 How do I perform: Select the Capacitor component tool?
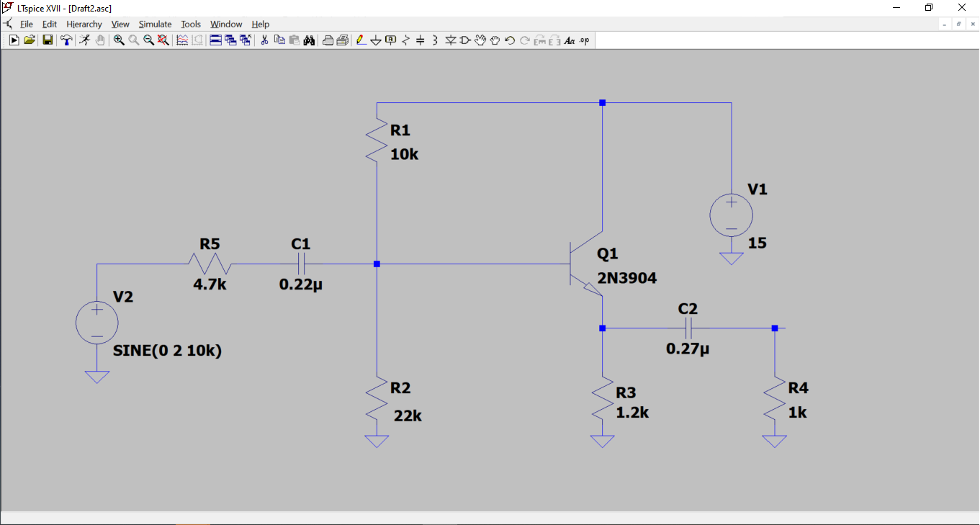[x=418, y=40]
